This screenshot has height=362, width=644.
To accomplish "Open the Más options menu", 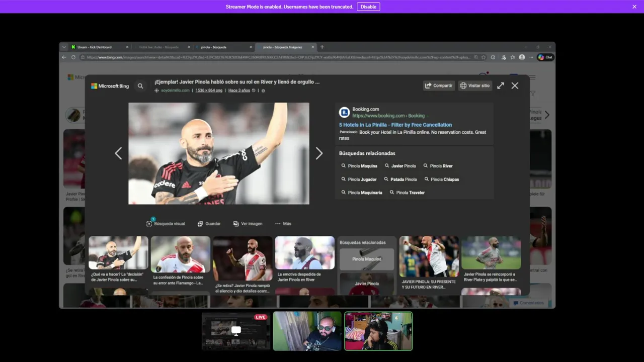I will (283, 224).
